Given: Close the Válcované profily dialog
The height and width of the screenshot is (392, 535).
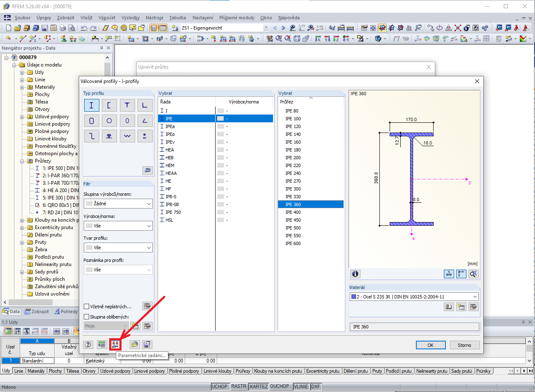Looking at the screenshot, I should 477,81.
